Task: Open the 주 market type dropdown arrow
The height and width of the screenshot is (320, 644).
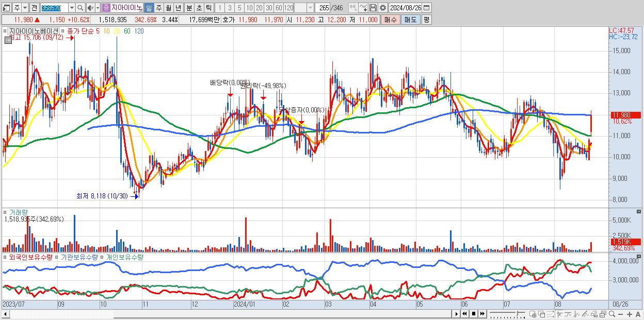Action: pyautogui.click(x=25, y=8)
